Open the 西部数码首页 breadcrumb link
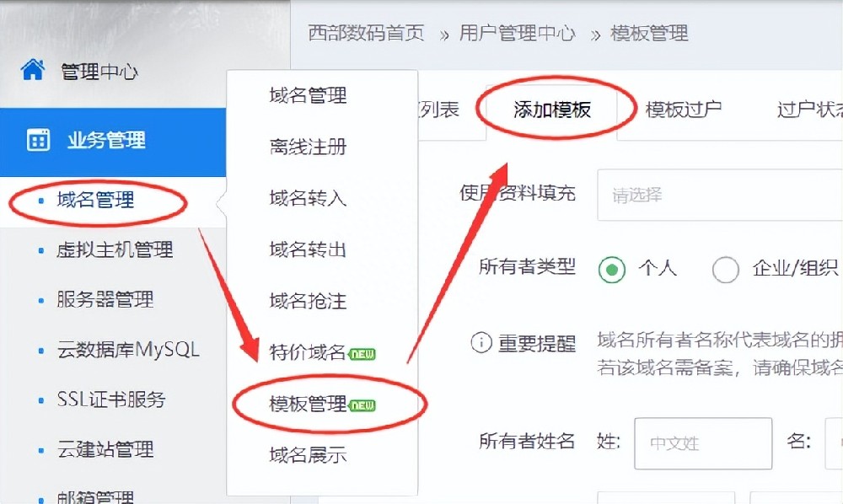Screen dimensions: 843x504 point(366,34)
